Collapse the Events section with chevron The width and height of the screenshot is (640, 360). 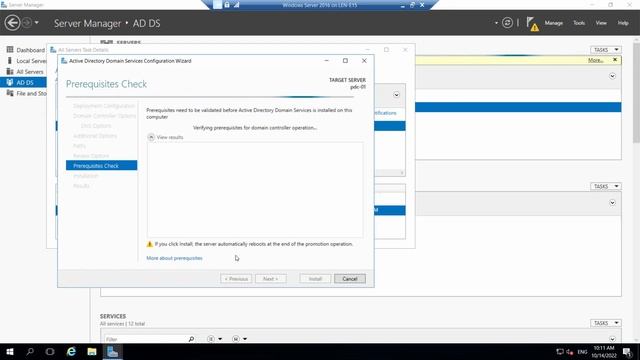point(612,203)
